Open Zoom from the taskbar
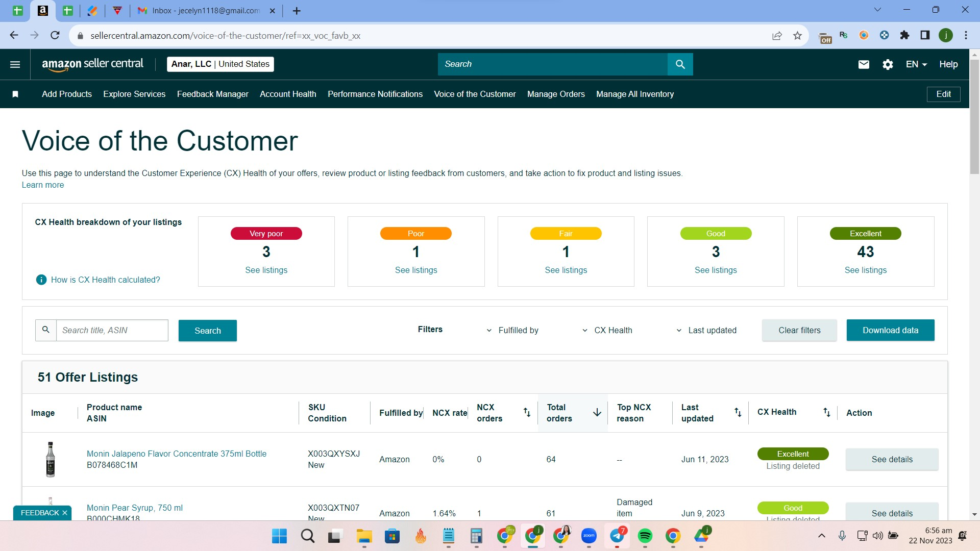Viewport: 980px width, 551px height. (x=589, y=536)
